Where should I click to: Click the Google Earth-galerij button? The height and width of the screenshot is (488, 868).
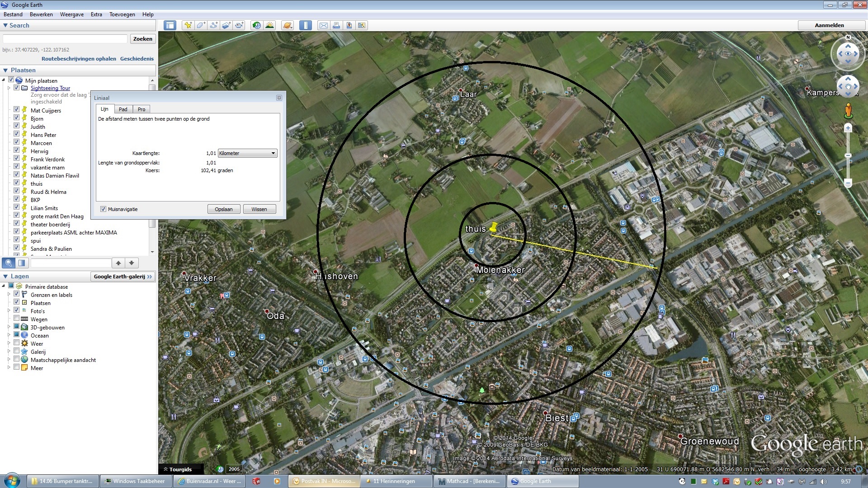coord(123,277)
